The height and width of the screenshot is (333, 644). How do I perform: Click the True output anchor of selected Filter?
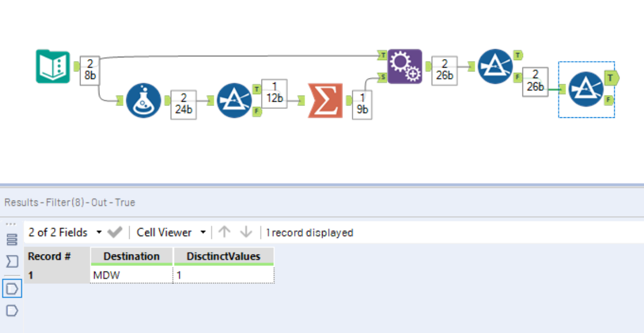point(611,78)
